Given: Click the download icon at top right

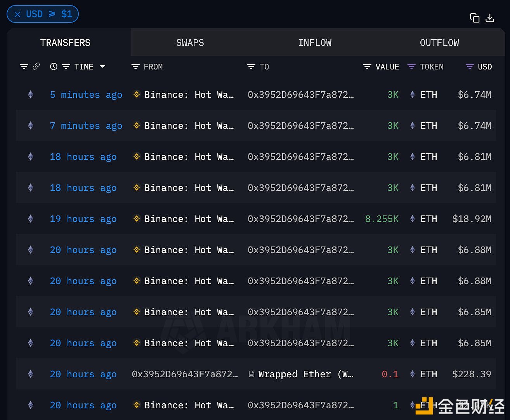Looking at the screenshot, I should 490,18.
